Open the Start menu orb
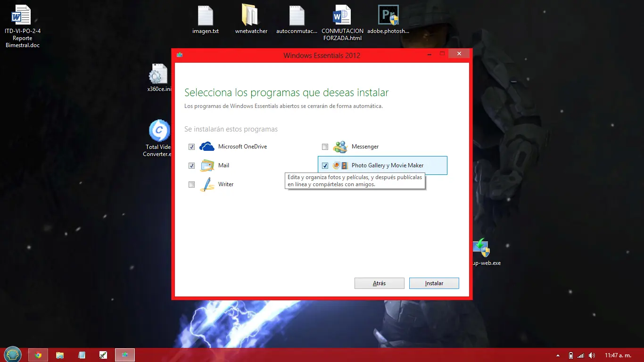Viewport: 644px width, 362px height. [13, 354]
